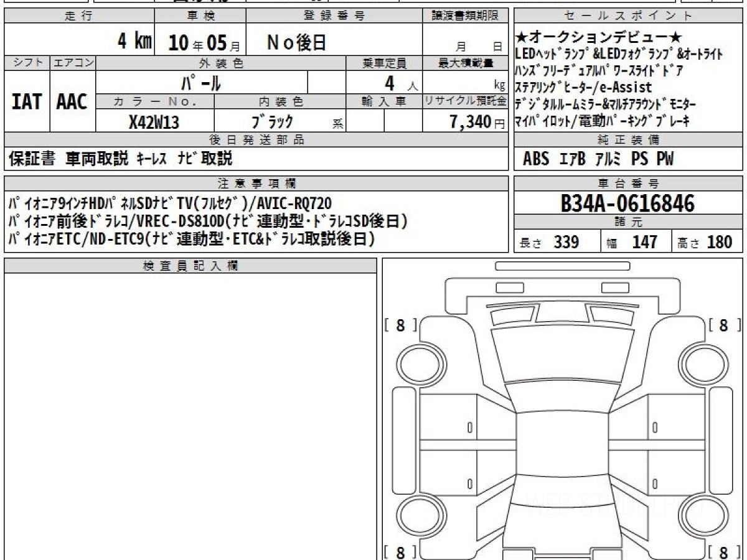Click the AAC air conditioner cell

[72, 102]
